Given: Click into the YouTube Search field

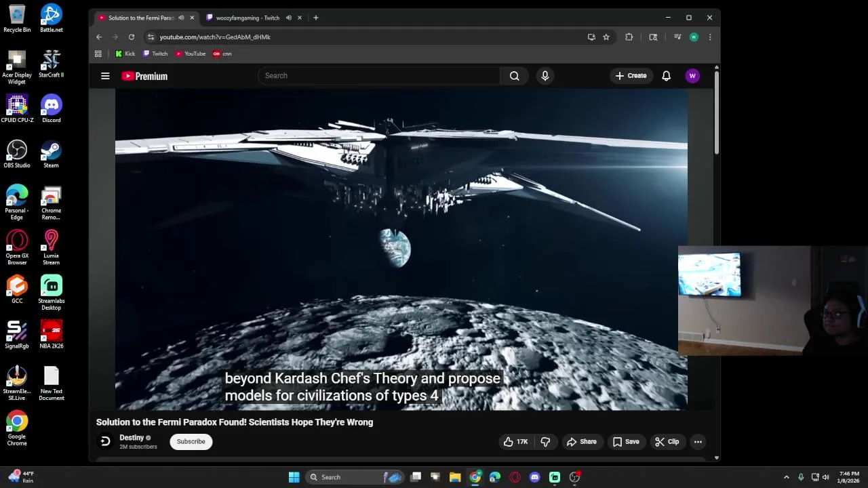Looking at the screenshot, I should (x=378, y=76).
